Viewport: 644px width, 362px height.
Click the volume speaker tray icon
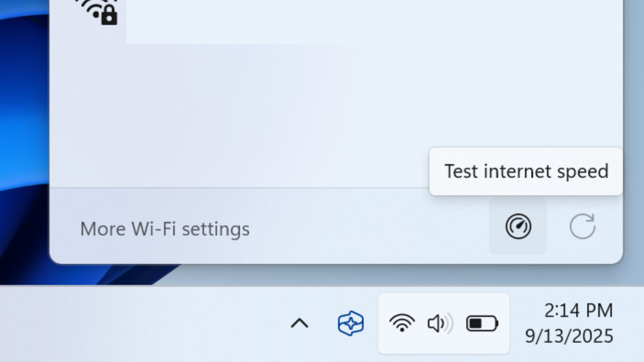pyautogui.click(x=440, y=324)
